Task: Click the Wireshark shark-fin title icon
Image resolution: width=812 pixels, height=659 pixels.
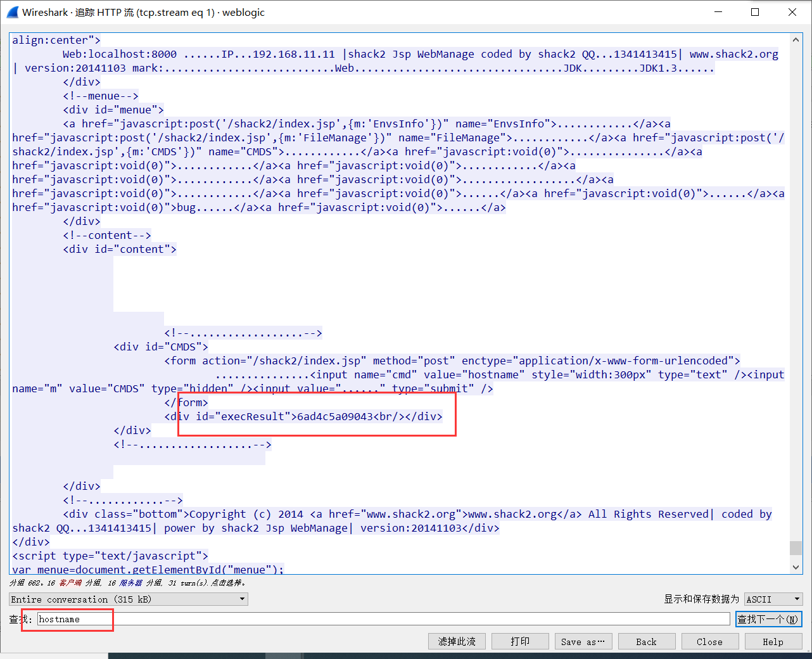Action: point(12,12)
